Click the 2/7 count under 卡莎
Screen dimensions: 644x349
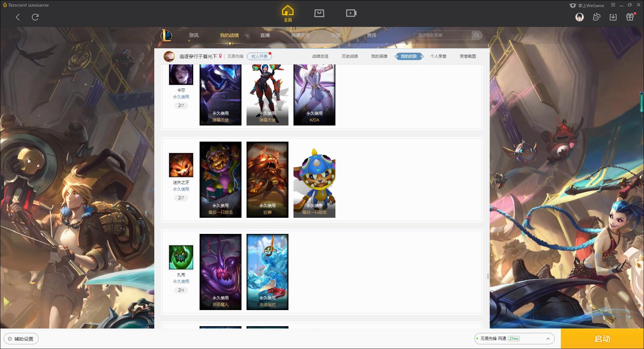point(181,105)
